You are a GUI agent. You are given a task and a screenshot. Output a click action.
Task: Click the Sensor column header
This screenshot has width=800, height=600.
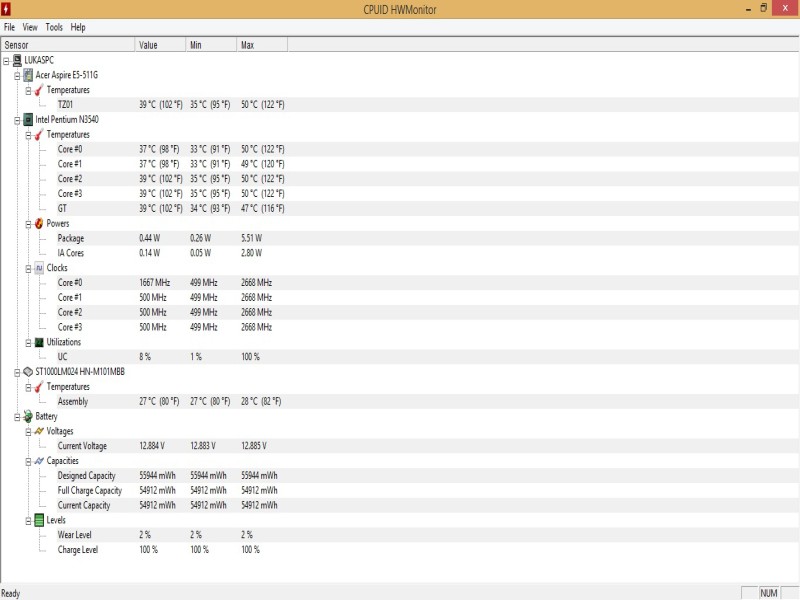point(68,45)
